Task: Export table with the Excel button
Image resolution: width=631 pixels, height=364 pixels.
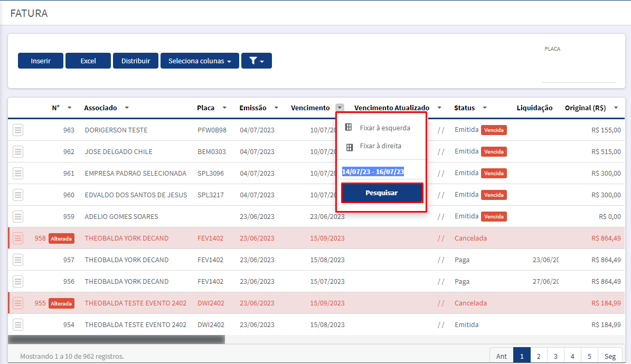Action: (x=88, y=61)
